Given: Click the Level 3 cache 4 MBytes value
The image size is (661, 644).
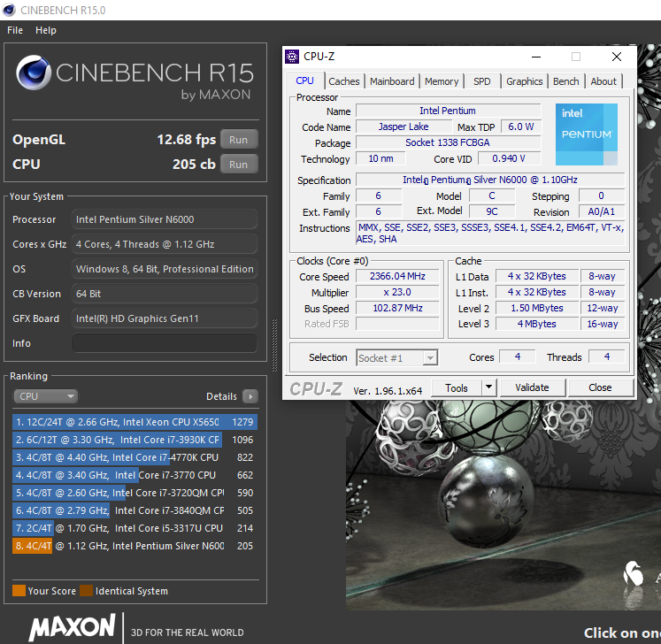Looking at the screenshot, I should coord(536,324).
